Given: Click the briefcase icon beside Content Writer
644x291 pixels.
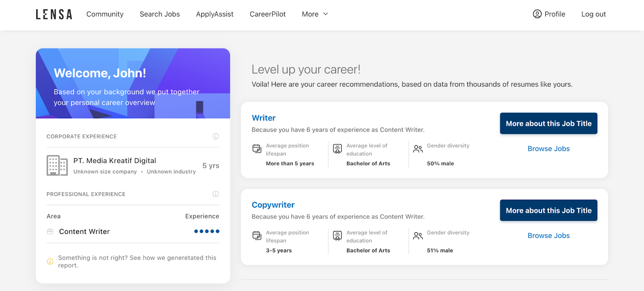Looking at the screenshot, I should tap(50, 231).
